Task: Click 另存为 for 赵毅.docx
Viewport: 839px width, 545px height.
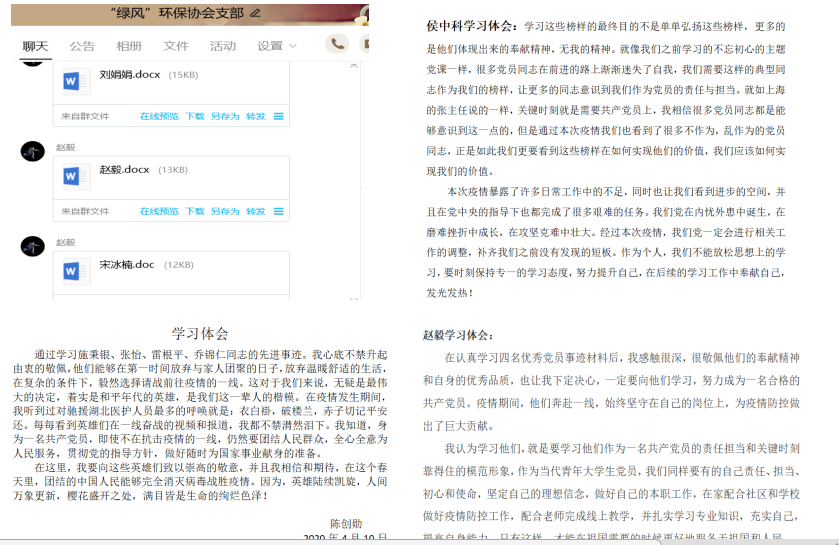Action: [x=225, y=211]
